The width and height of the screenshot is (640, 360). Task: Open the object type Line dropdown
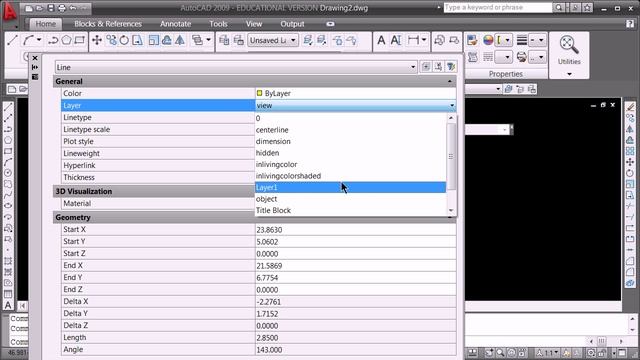pos(413,67)
